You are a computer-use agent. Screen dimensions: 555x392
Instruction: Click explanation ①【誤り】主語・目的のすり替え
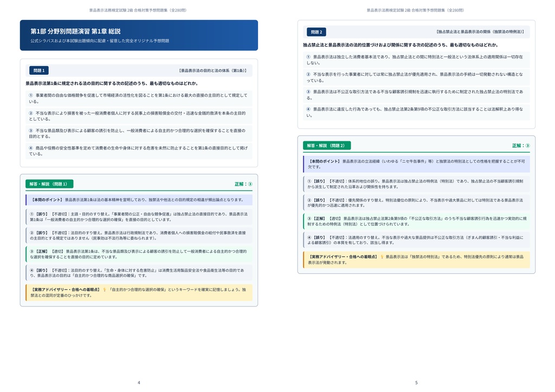[139, 217]
